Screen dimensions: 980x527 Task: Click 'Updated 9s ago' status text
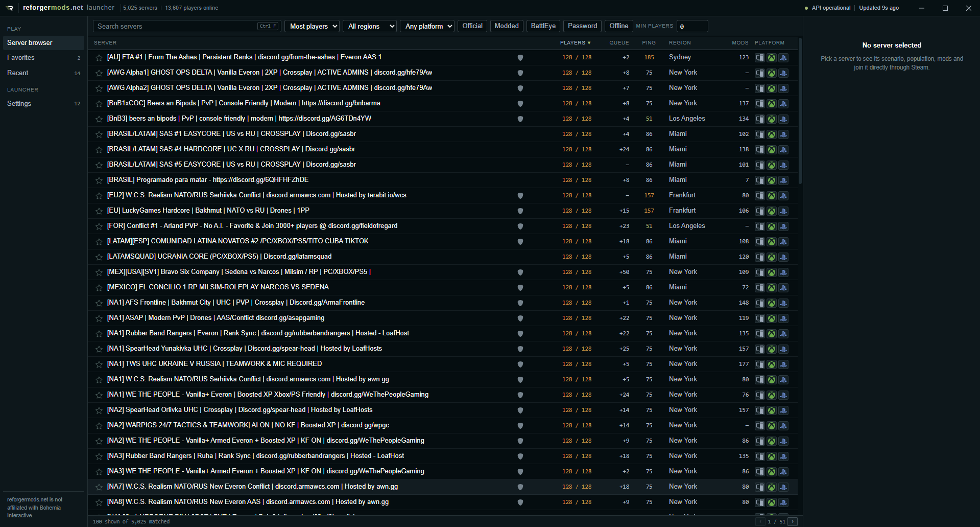[879, 8]
